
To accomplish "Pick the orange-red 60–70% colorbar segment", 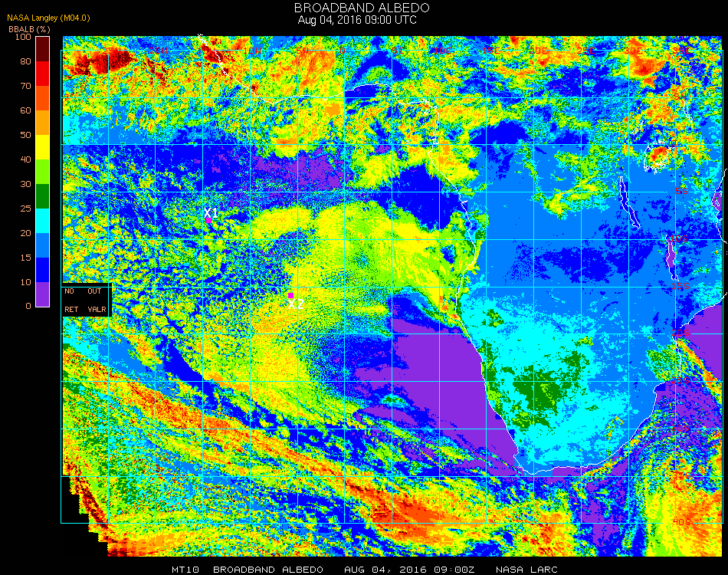I will tap(43, 98).
